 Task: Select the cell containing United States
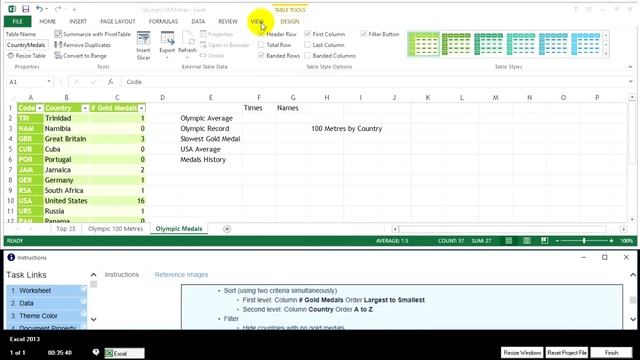(66, 201)
